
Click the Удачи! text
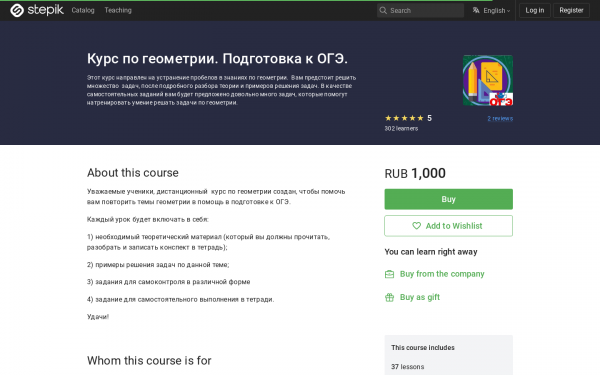[x=98, y=316]
